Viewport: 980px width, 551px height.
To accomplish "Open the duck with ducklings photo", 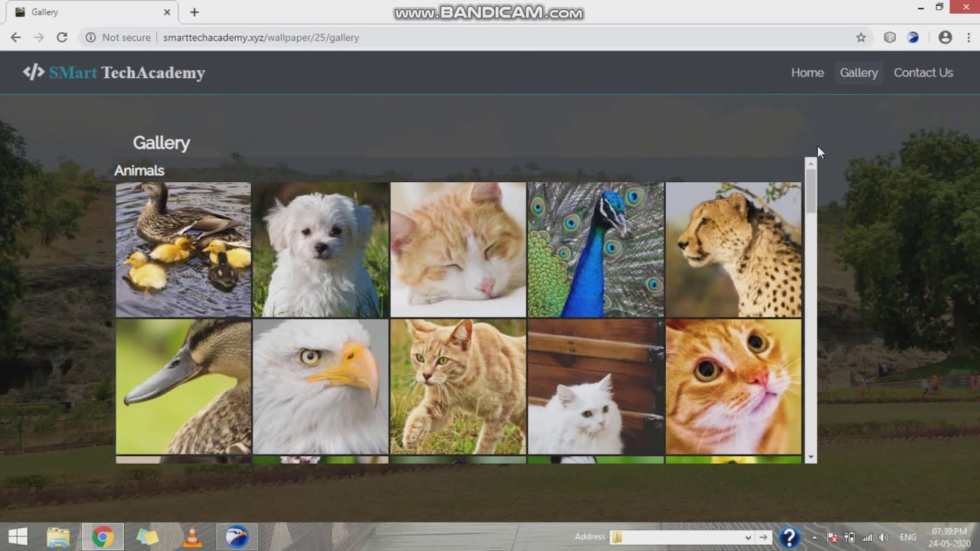I will click(183, 249).
